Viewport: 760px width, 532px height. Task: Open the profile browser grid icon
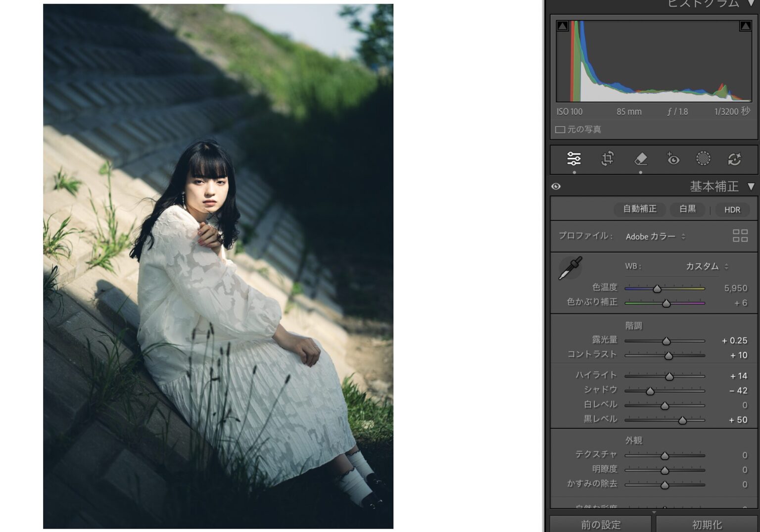(740, 236)
